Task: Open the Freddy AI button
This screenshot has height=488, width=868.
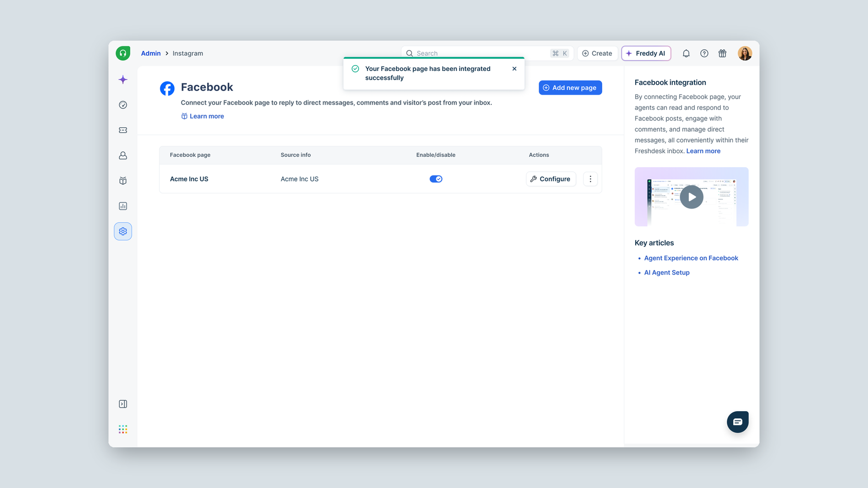Action: pyautogui.click(x=646, y=53)
